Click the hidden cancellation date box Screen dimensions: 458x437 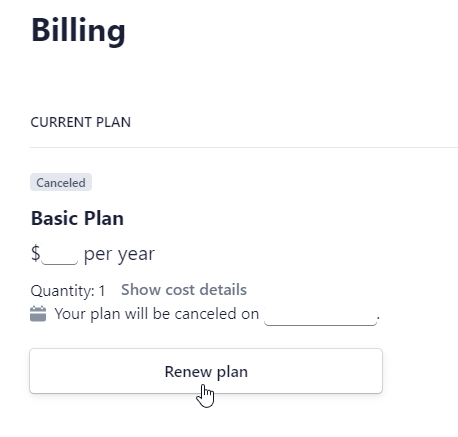coord(320,314)
